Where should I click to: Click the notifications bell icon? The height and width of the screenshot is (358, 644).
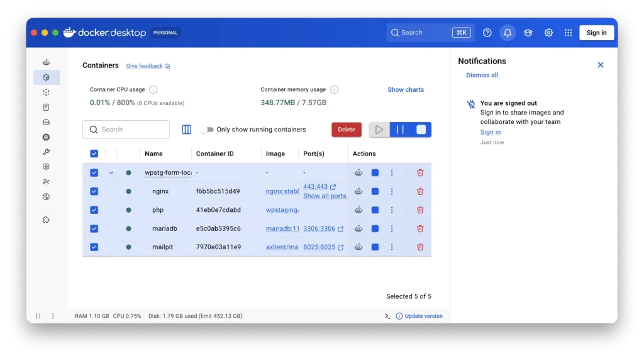[x=508, y=33]
